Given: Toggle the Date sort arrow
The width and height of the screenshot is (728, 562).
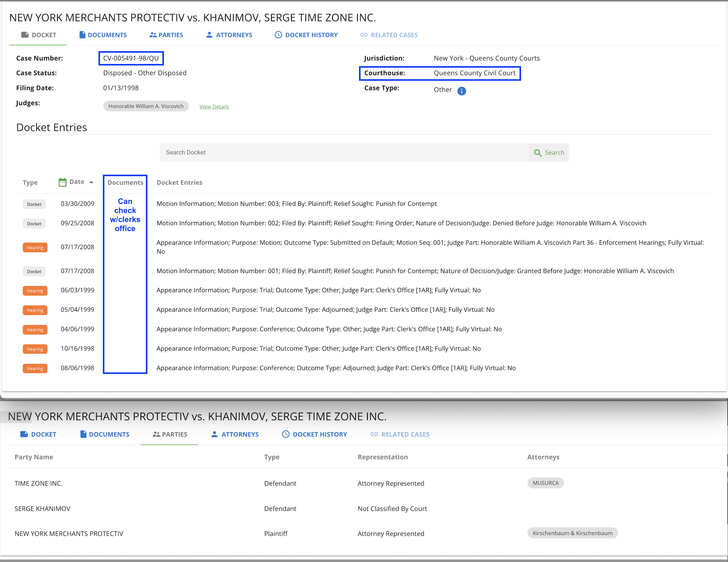Looking at the screenshot, I should (x=91, y=182).
